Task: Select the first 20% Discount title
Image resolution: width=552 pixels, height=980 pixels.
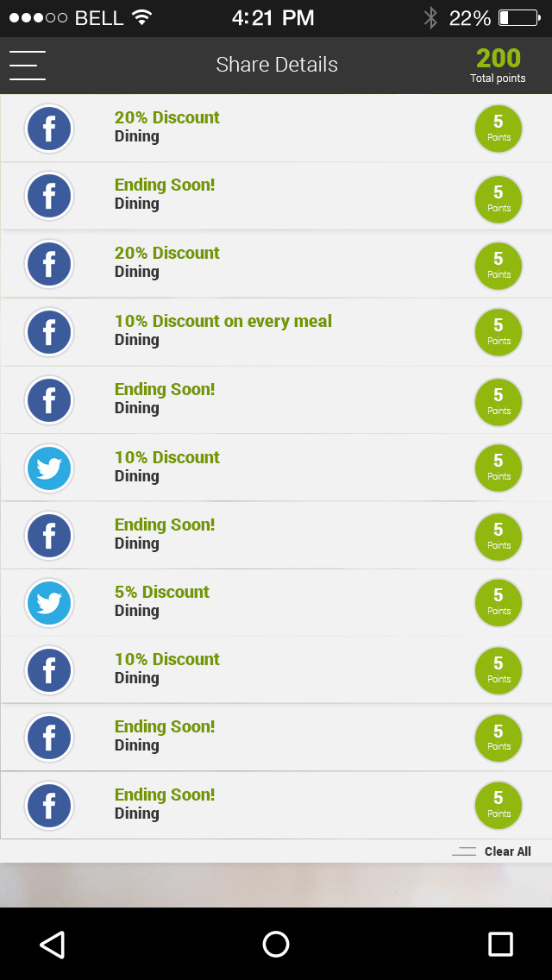Action: pos(167,117)
